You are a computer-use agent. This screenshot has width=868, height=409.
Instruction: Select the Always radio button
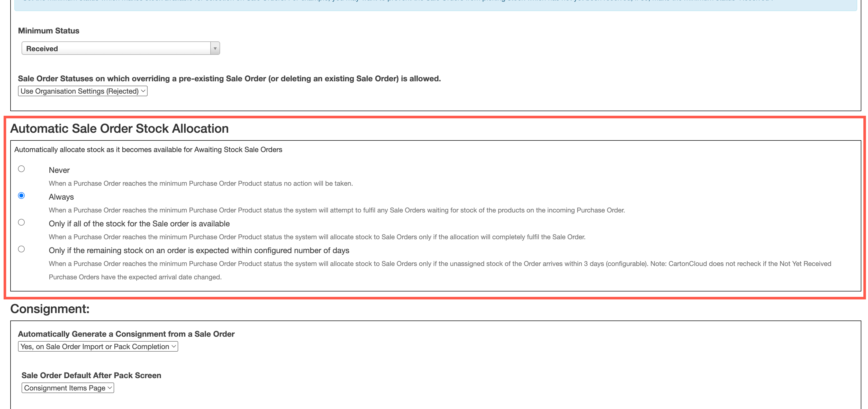tap(21, 195)
